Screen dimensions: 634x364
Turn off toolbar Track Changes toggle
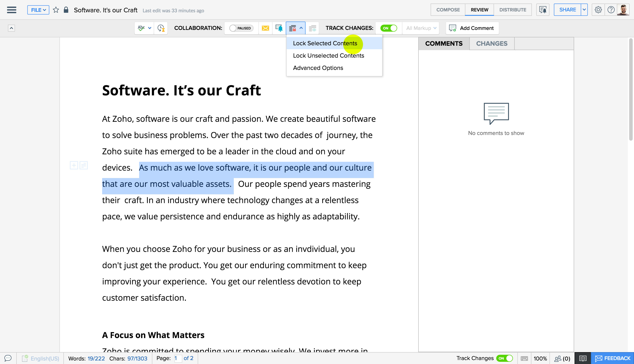pos(389,28)
